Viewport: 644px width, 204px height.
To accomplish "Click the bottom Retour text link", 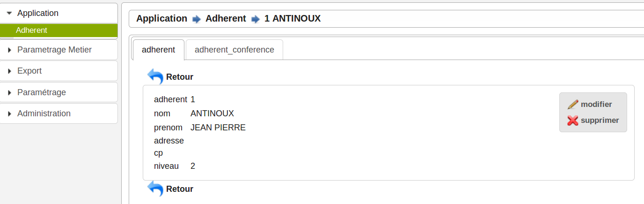I will coord(180,189).
